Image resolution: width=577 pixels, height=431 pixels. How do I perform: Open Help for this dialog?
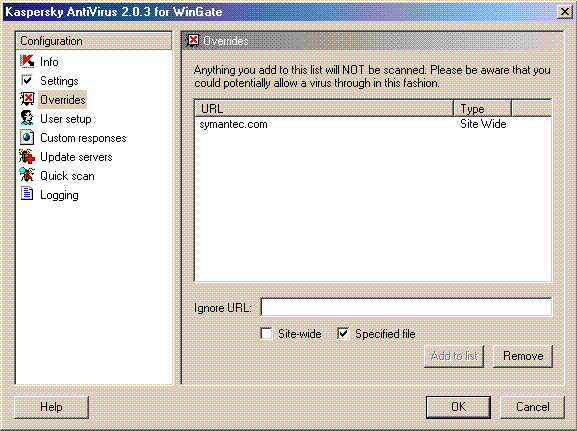tap(51, 407)
